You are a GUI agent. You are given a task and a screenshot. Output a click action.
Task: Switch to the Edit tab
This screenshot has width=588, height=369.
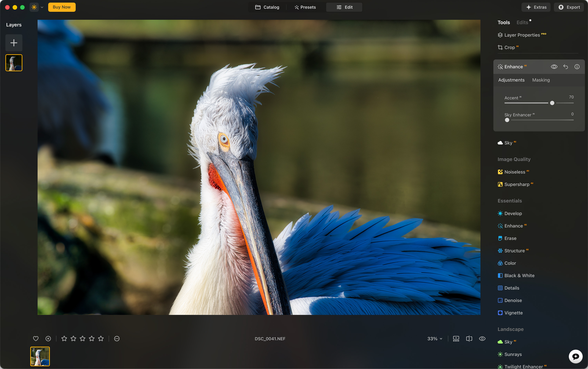pyautogui.click(x=344, y=7)
